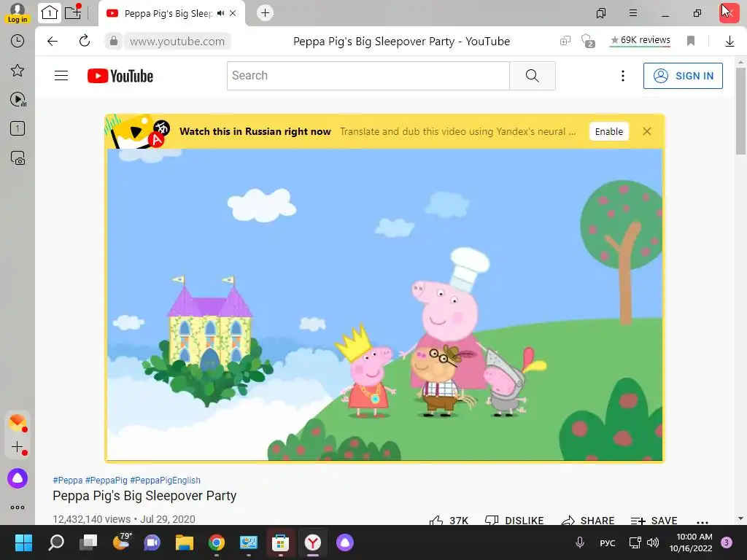Close the Peppa Pig tab
Image resolution: width=747 pixels, height=560 pixels.
pos(233,13)
